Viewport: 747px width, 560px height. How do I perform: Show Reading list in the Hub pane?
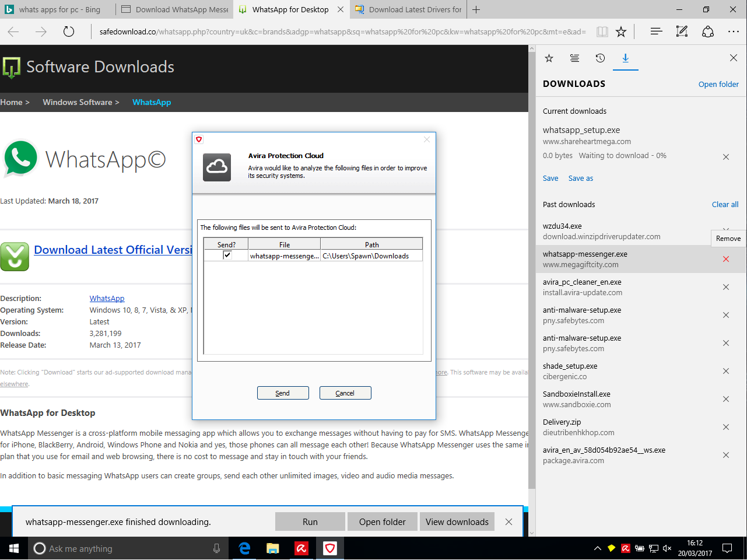[574, 58]
